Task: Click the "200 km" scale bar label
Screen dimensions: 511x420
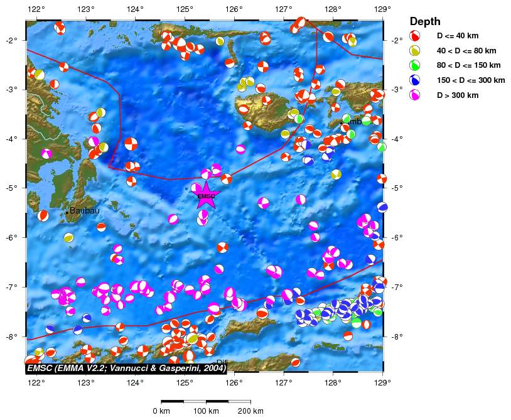Action: [x=250, y=411]
